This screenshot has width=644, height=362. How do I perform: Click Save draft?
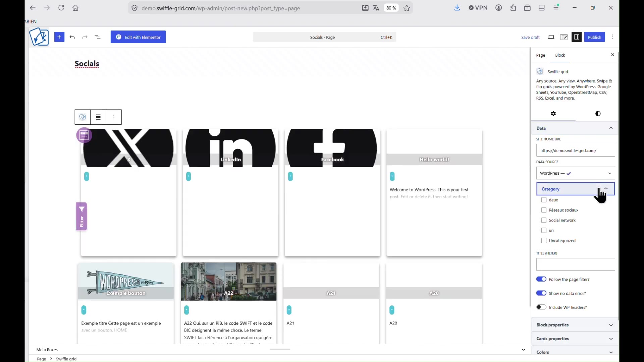click(x=530, y=37)
